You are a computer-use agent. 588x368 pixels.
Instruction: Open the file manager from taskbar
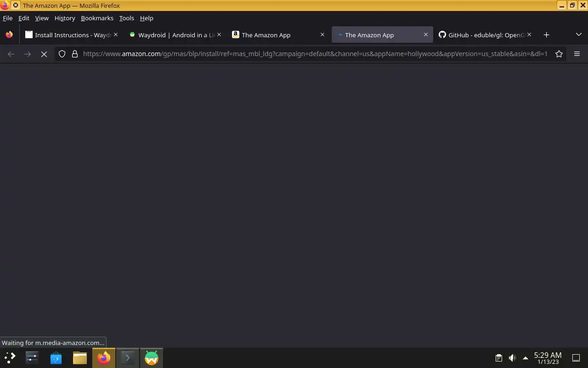coord(80,357)
